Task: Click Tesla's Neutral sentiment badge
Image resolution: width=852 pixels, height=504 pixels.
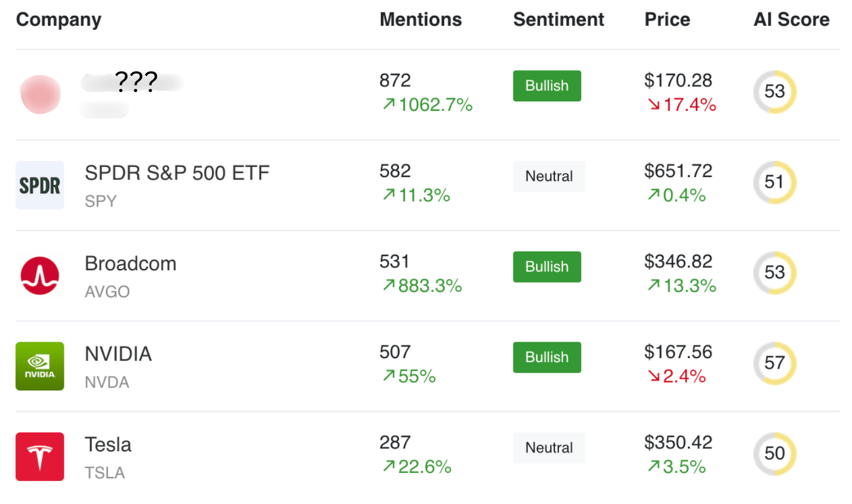Action: pyautogui.click(x=548, y=448)
